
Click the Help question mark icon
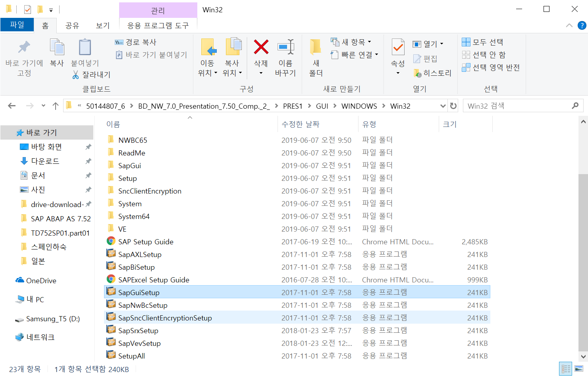tap(582, 25)
